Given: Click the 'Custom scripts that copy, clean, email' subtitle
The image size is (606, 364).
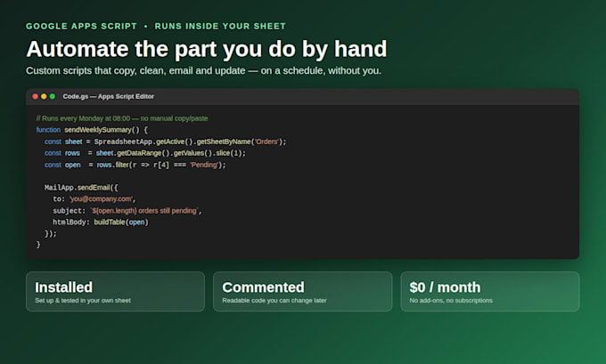Looking at the screenshot, I should 204,70.
